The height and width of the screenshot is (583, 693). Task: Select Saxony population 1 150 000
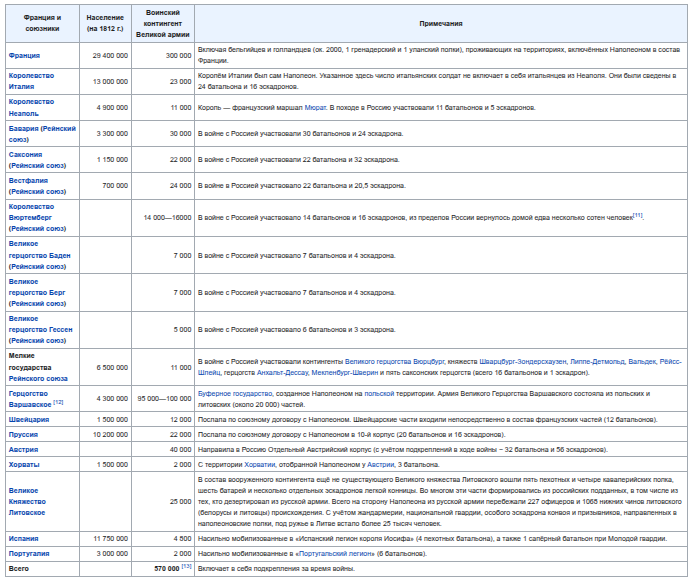(112, 160)
